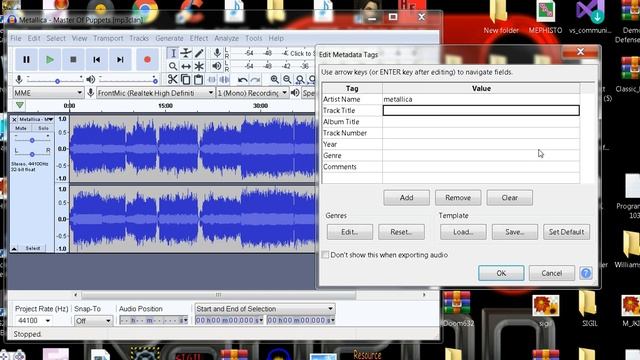Confirm metadata with OK button

(501, 273)
